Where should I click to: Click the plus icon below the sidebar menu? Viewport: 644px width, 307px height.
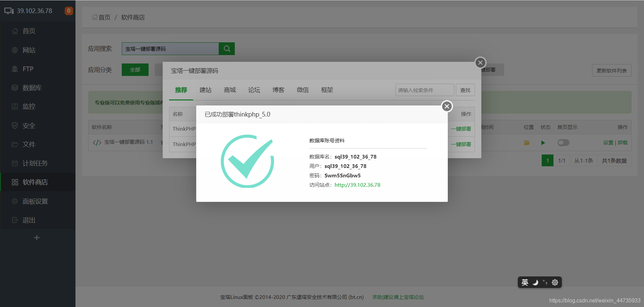(37, 238)
